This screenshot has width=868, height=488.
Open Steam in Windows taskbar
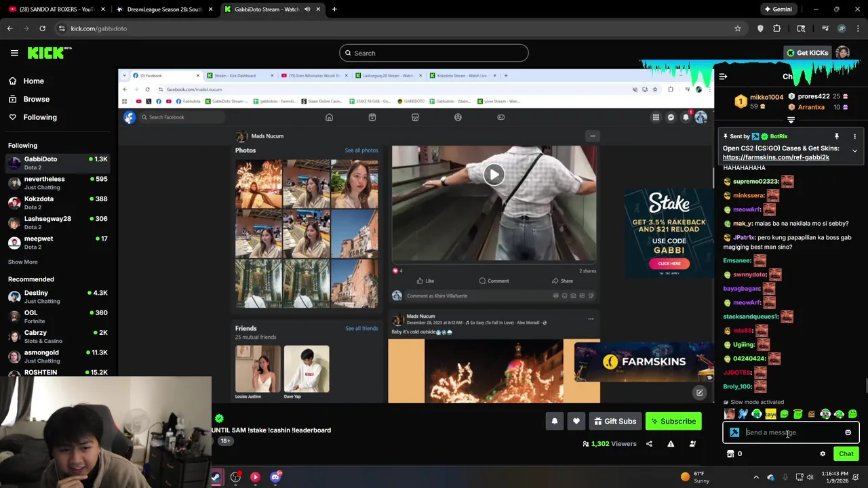tap(216, 477)
